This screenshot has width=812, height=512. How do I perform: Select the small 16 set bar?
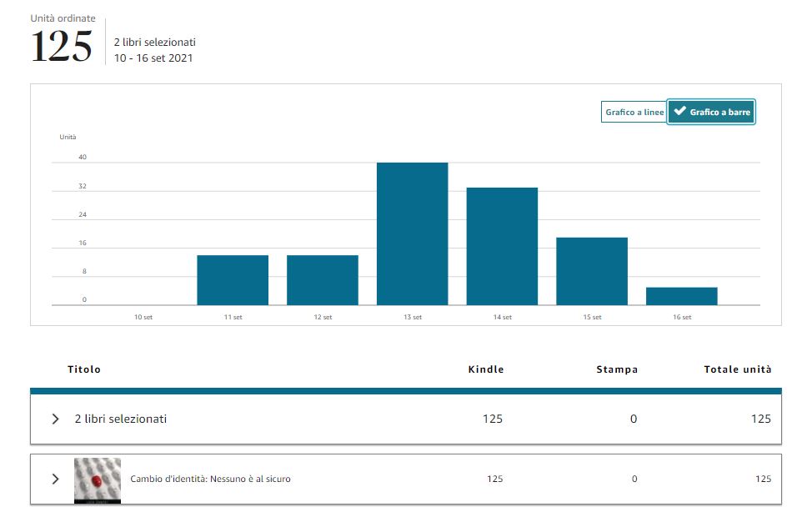pyautogui.click(x=681, y=296)
